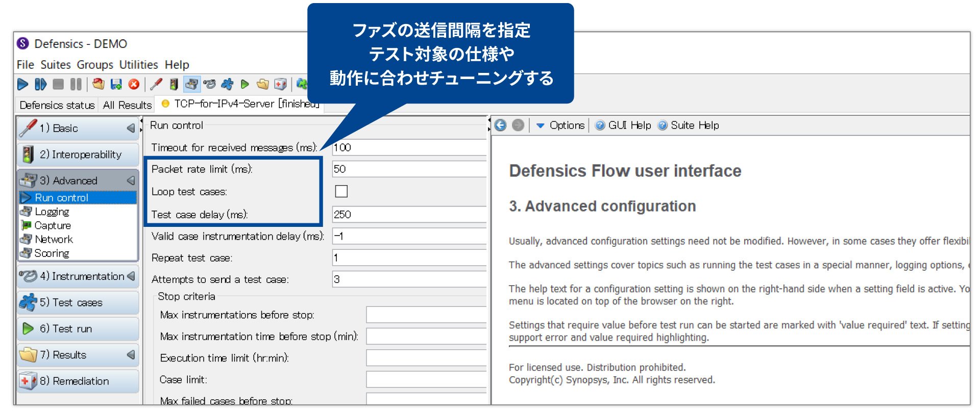Click the Defensics app logo in the title bar

pos(23,43)
